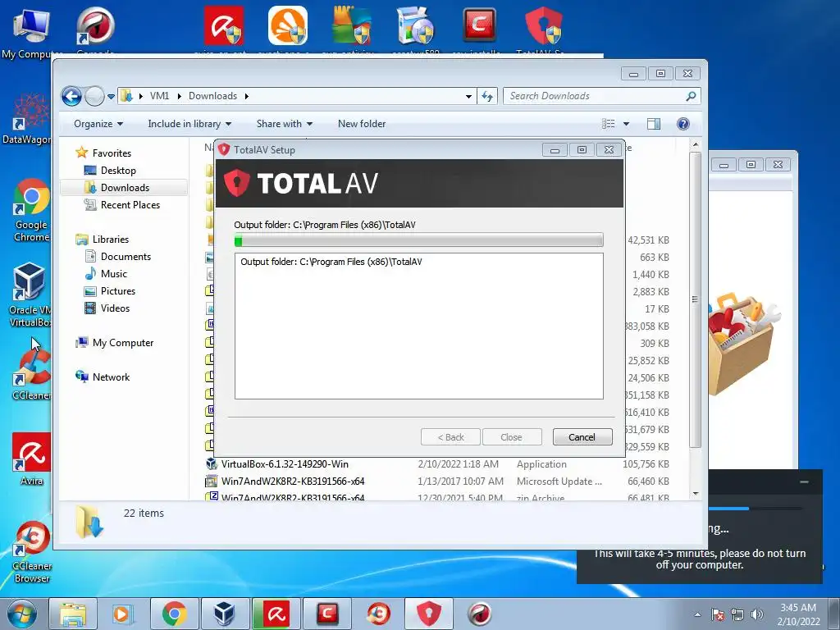The height and width of the screenshot is (630, 840).
Task: Open Windows Explorer from the taskbar
Action: (73, 614)
